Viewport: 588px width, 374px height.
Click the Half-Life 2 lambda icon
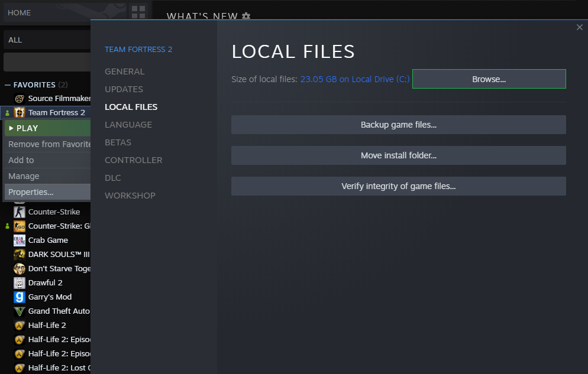[20, 326]
